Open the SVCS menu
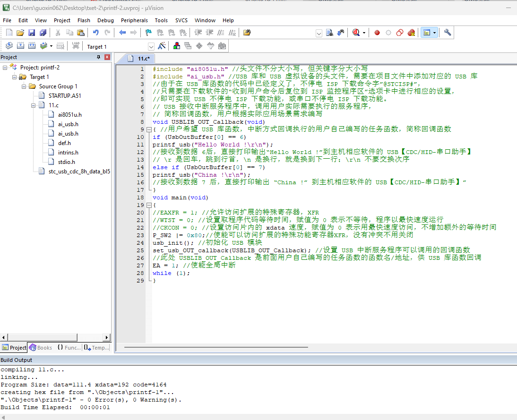The width and height of the screenshot is (517, 420). tap(181, 20)
